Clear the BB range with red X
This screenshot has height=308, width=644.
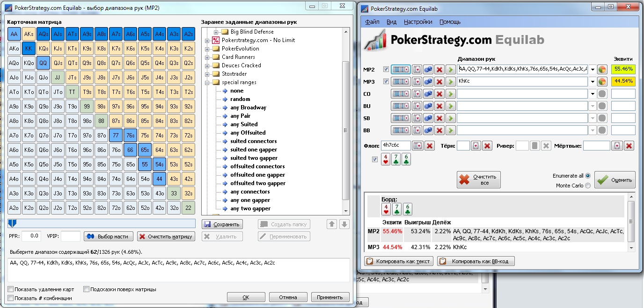(x=439, y=130)
